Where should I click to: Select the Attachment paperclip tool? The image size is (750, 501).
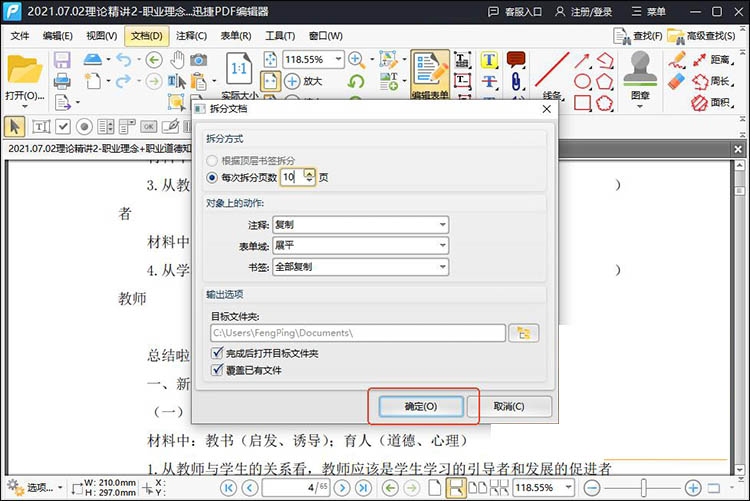tap(516, 81)
